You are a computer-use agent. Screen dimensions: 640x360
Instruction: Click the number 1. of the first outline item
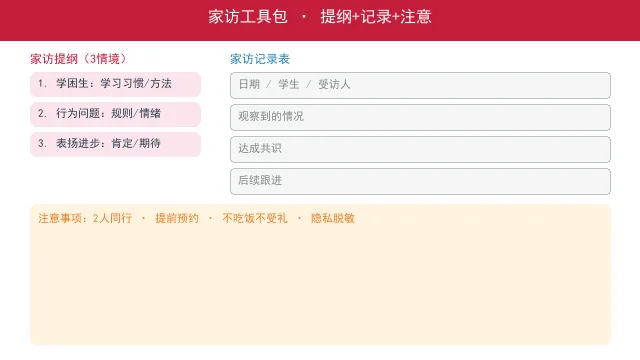tap(42, 84)
